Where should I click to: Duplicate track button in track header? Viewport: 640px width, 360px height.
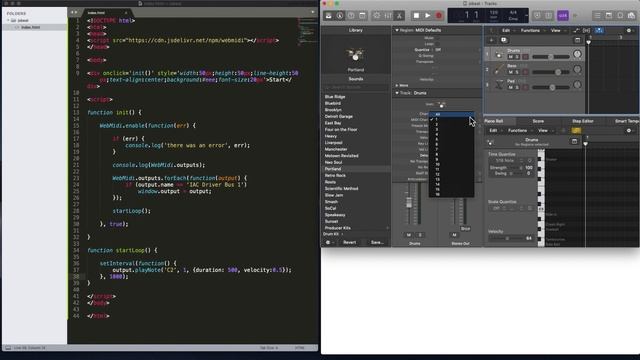pos(504,40)
